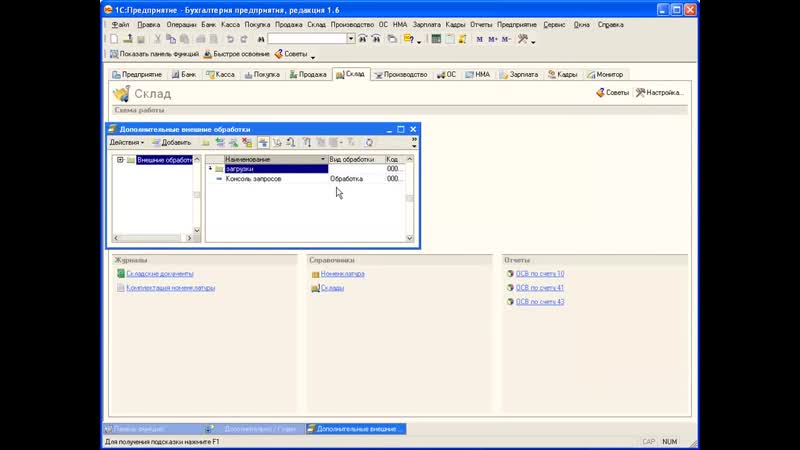Click the refresh icon in processing window toolbar
800x450 pixels.
[369, 143]
